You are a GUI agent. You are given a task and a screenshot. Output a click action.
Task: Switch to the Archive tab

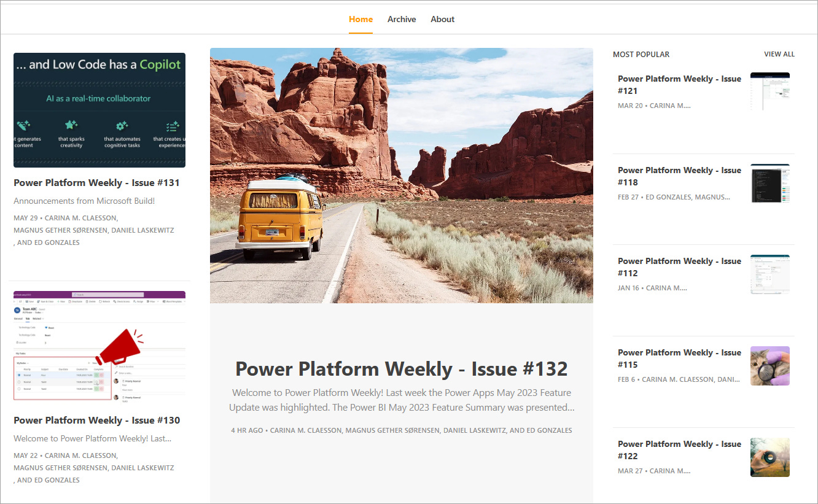pyautogui.click(x=402, y=19)
